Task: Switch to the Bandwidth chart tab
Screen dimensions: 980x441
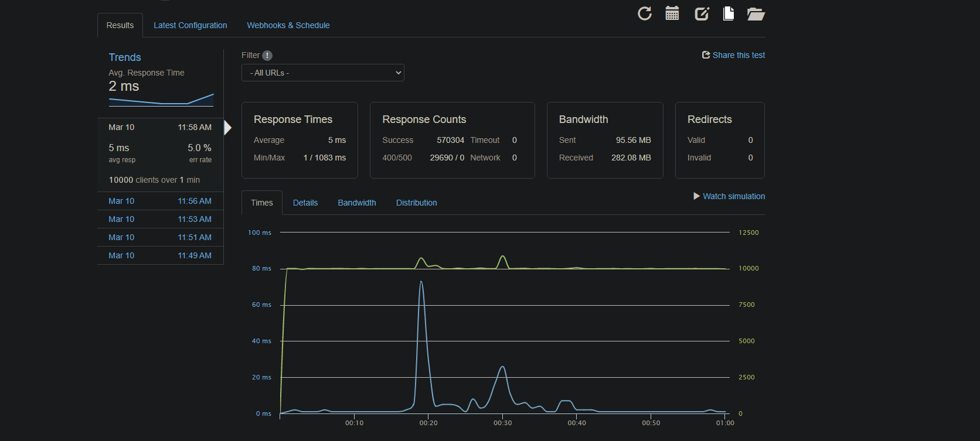Action: coord(357,203)
